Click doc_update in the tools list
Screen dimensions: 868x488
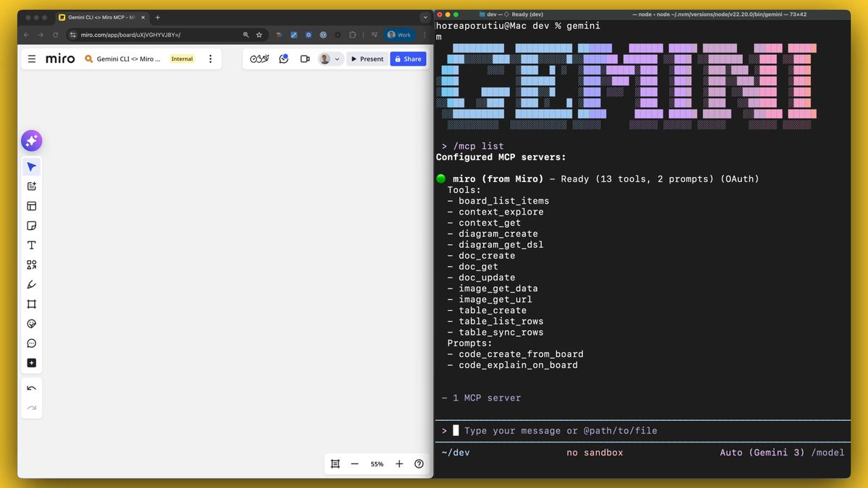(x=487, y=278)
